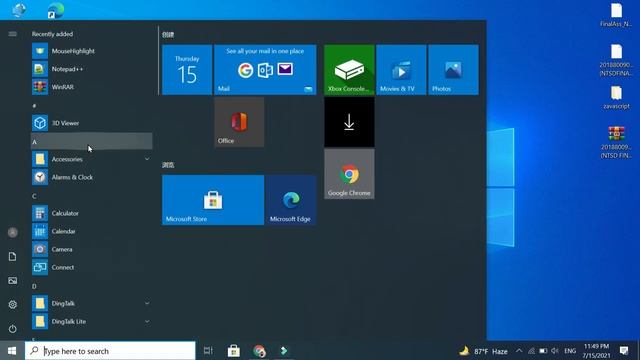Click the Thursday 15 calendar tile
Screen dimensions: 640x360
pos(187,70)
